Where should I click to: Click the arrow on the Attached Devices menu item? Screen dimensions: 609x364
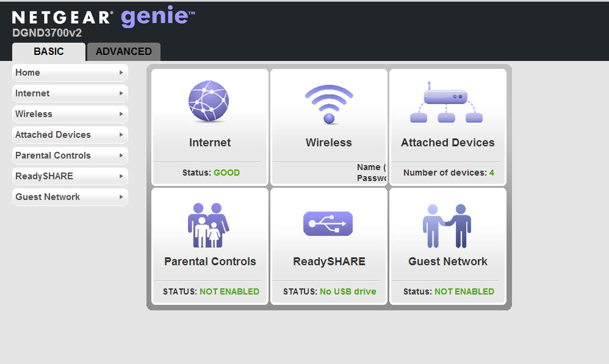click(x=121, y=135)
